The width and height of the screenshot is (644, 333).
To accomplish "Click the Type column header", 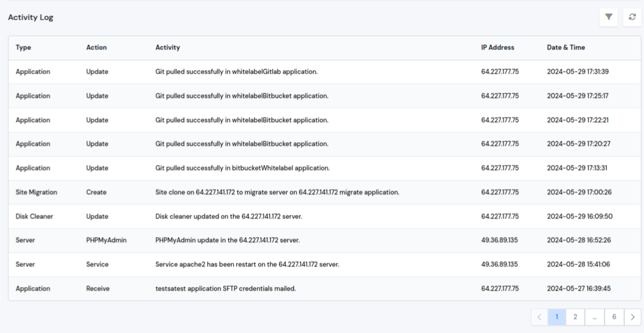I will 23,47.
